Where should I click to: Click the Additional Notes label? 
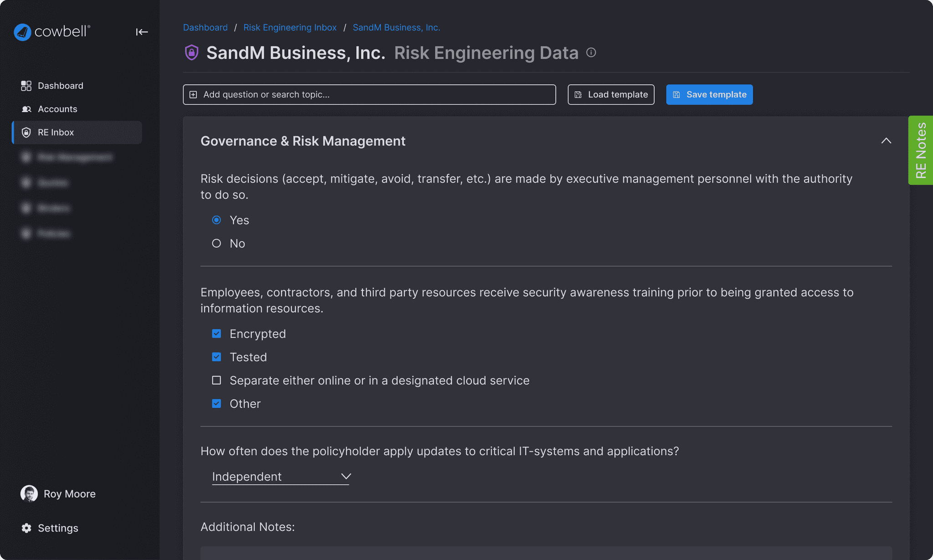[248, 527]
